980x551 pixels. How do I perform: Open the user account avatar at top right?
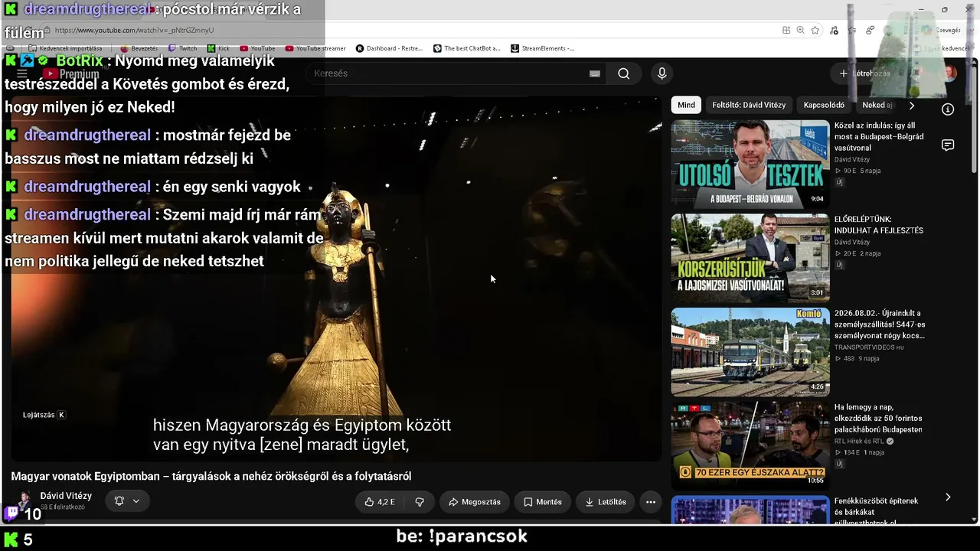click(x=949, y=73)
